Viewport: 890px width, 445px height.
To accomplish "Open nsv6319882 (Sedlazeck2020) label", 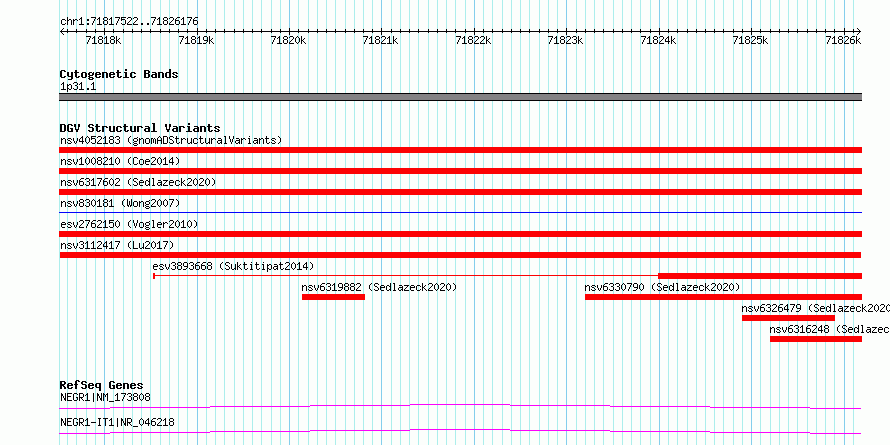I will click(x=379, y=287).
